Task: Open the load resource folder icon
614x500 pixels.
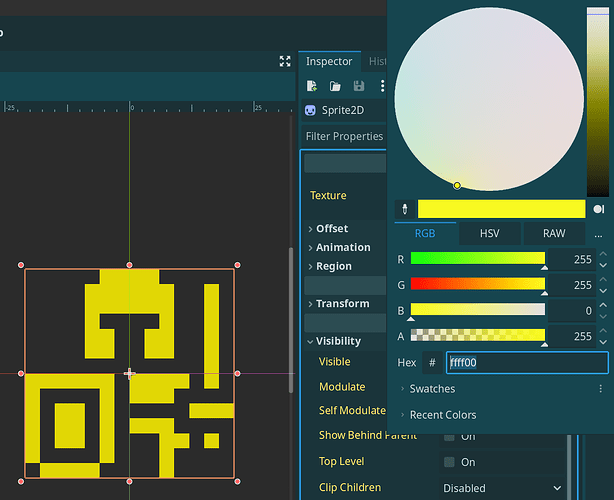Action: (335, 86)
